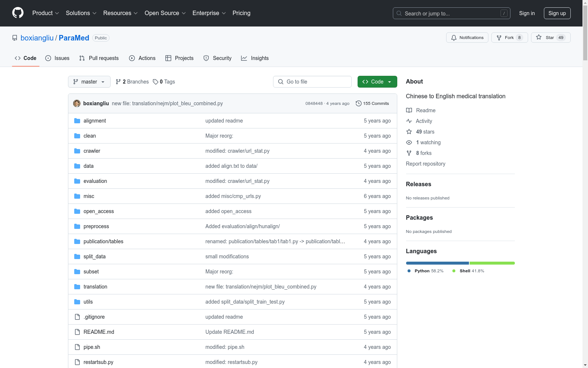This screenshot has width=588, height=368.
Task: Open the utils folder name
Action: (88, 302)
